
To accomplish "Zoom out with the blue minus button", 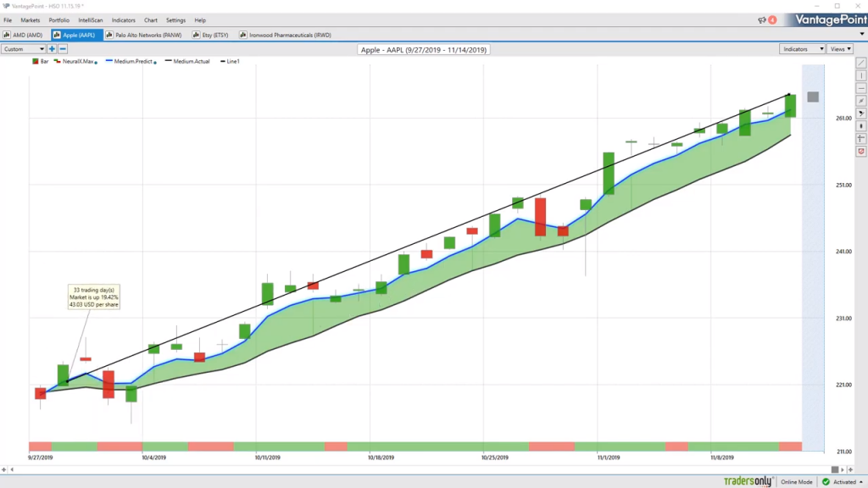I will coord(63,49).
